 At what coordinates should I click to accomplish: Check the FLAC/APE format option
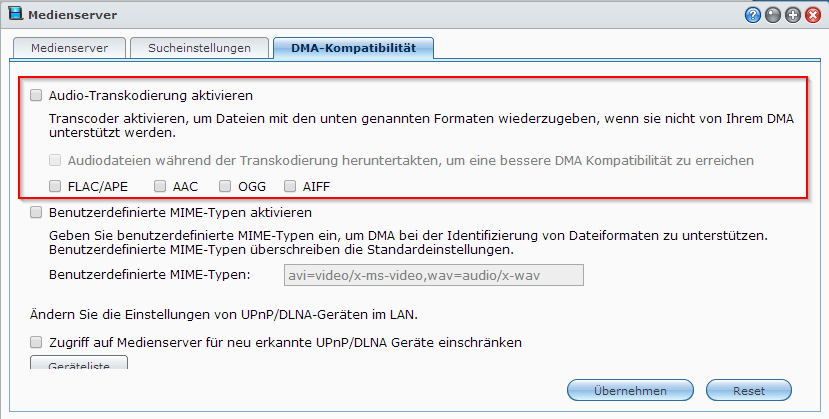coord(56,186)
